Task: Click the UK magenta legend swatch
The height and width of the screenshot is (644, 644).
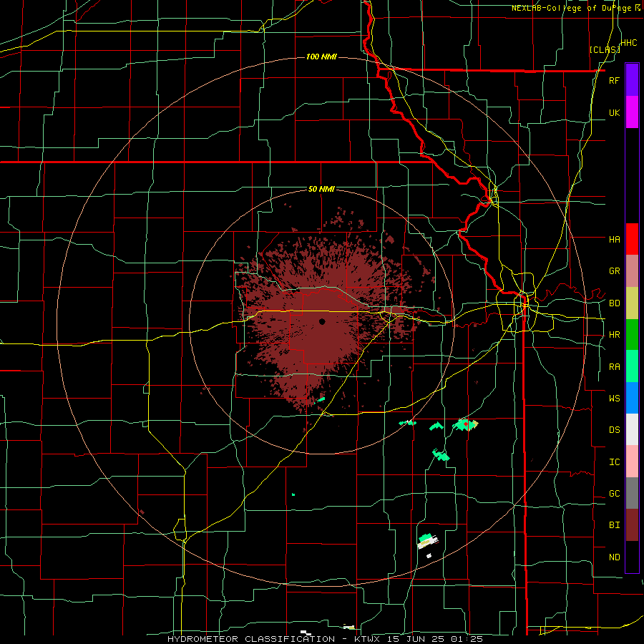Action: [x=632, y=112]
